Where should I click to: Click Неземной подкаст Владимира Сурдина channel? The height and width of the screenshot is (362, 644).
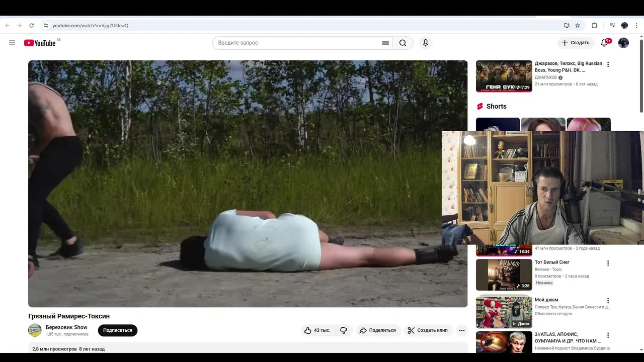(572, 348)
